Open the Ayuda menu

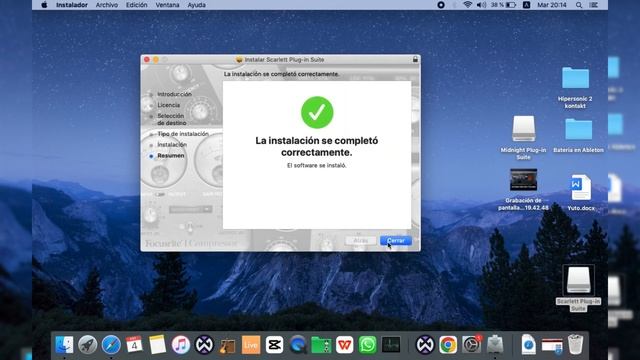point(196,5)
